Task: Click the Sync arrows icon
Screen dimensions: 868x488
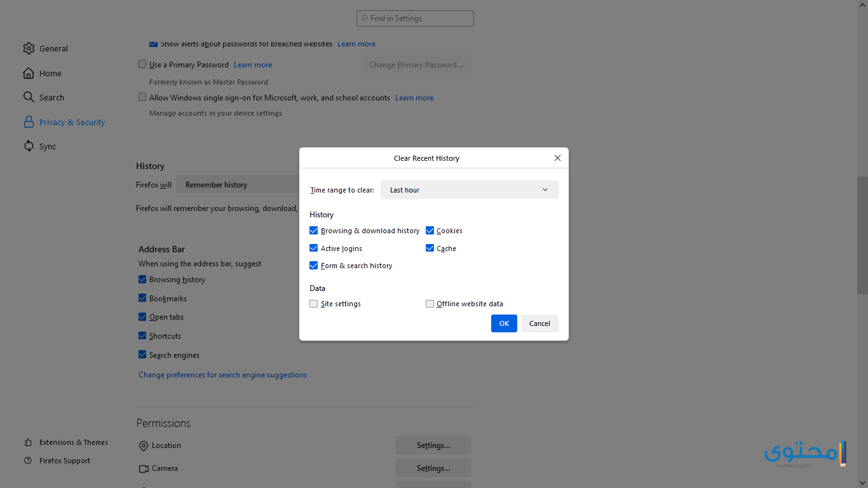Action: (29, 146)
